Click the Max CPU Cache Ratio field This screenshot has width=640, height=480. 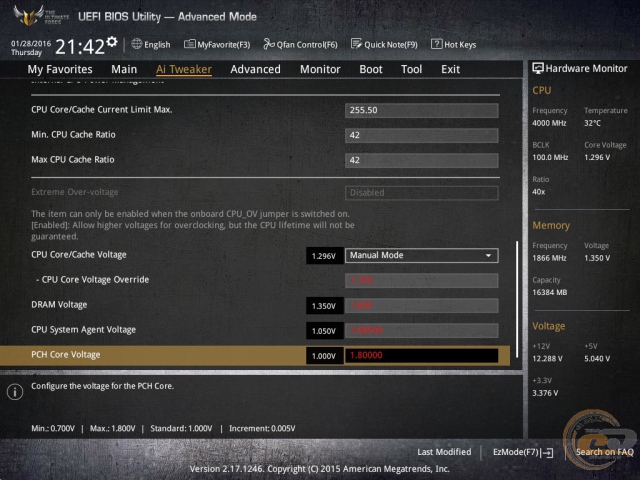(x=422, y=160)
